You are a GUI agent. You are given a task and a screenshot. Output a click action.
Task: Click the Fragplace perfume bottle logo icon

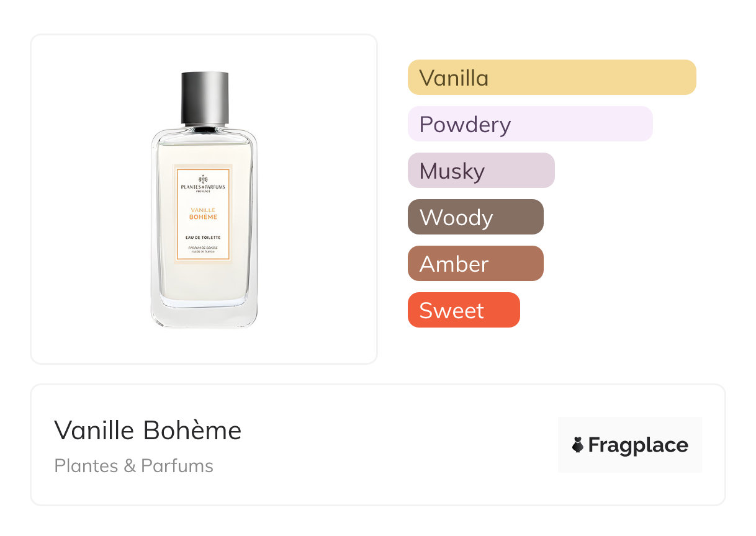(578, 445)
